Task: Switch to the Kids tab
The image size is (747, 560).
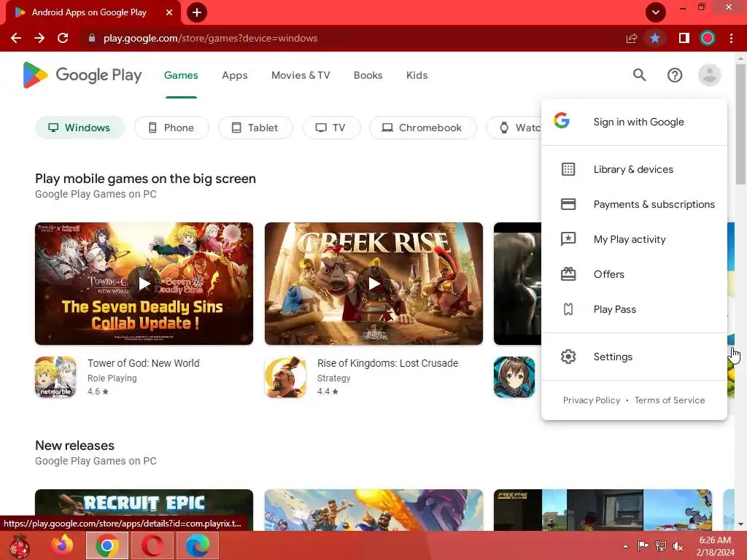Action: 417,75
